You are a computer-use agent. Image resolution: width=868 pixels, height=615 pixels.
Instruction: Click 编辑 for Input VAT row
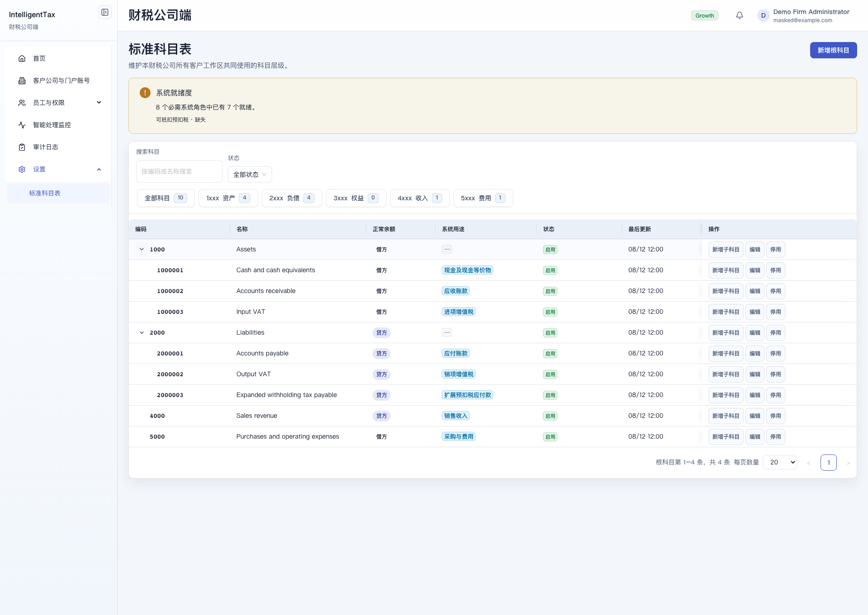point(755,312)
